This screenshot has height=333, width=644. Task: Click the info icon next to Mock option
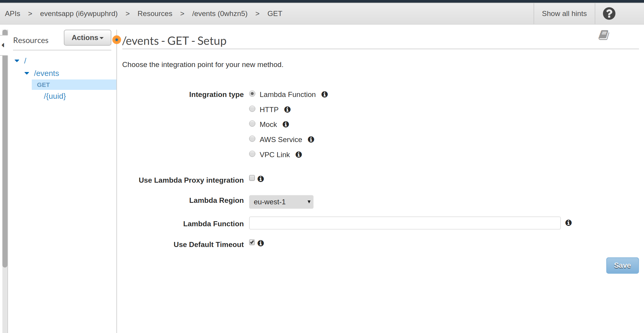coord(286,125)
